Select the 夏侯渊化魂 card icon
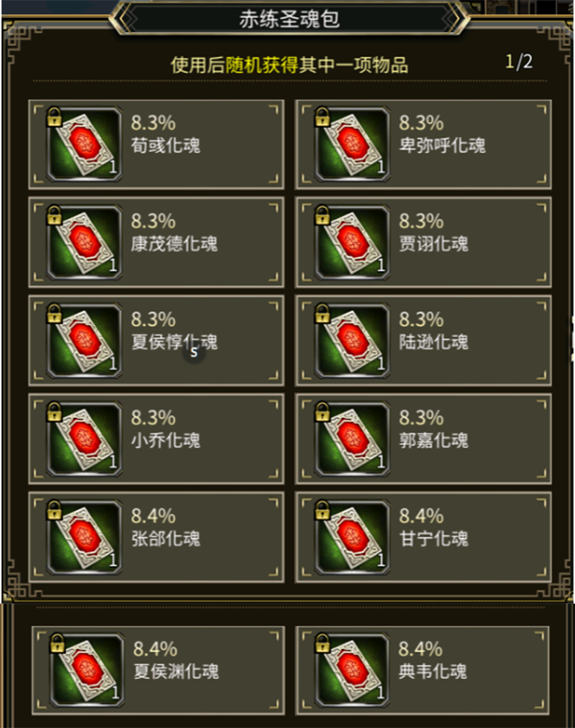The height and width of the screenshot is (728, 575). [x=87, y=671]
